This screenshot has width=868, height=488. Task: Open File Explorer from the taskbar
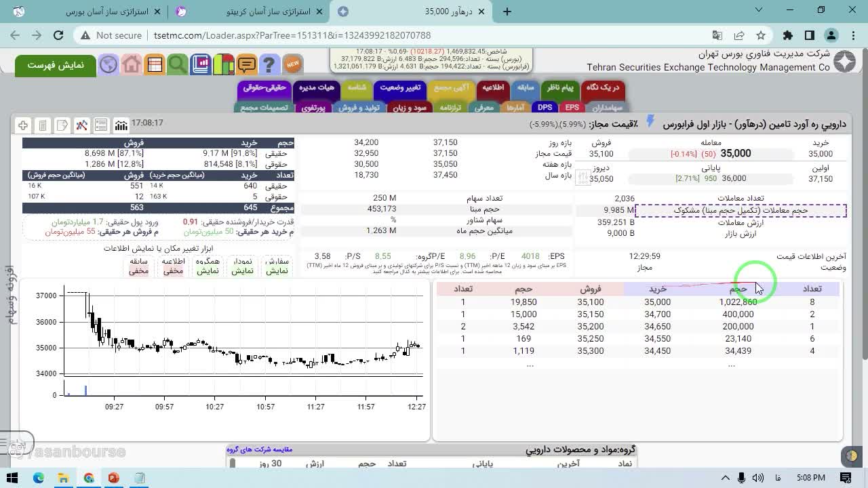point(63,478)
